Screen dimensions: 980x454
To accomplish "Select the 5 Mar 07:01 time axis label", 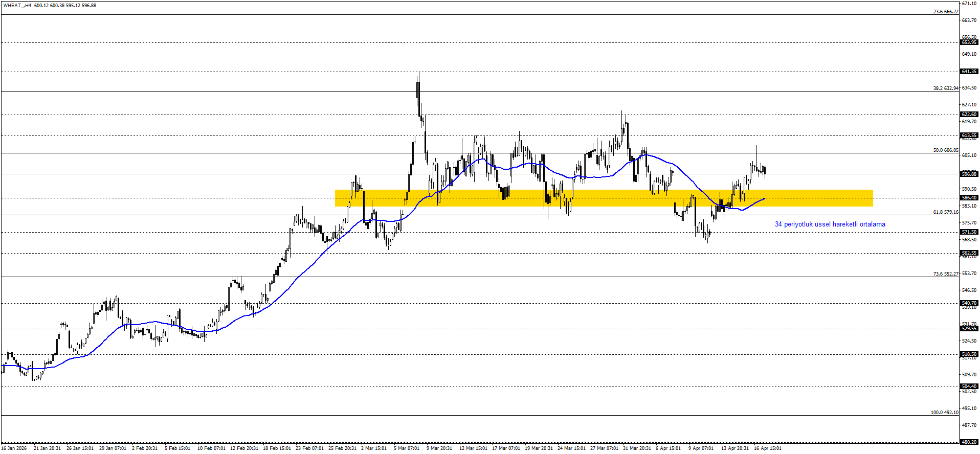I will click(x=407, y=448).
